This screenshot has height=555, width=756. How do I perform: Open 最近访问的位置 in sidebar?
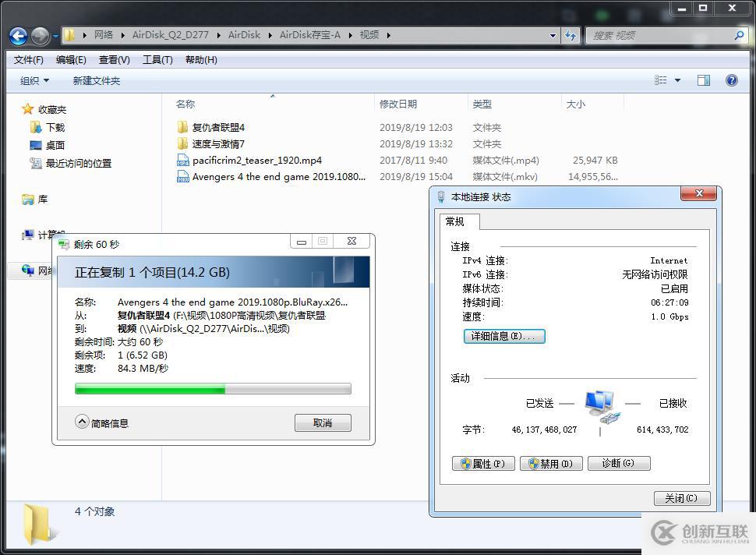[x=78, y=164]
